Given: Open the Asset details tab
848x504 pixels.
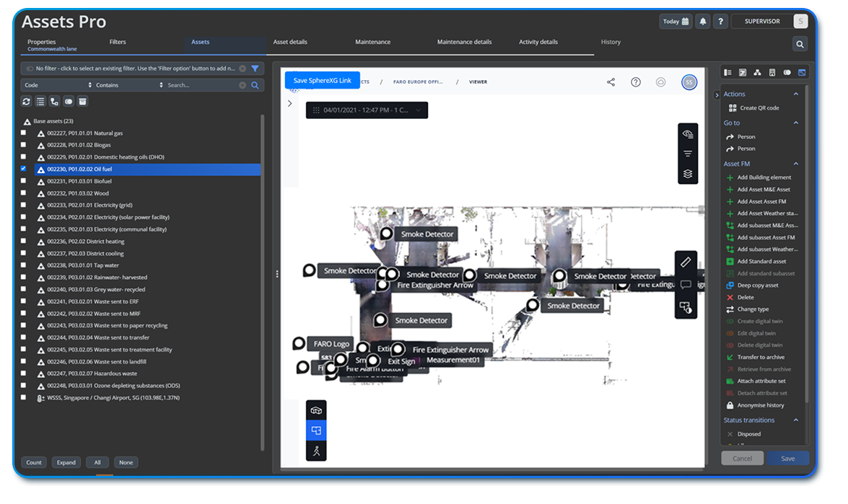Looking at the screenshot, I should [x=290, y=42].
